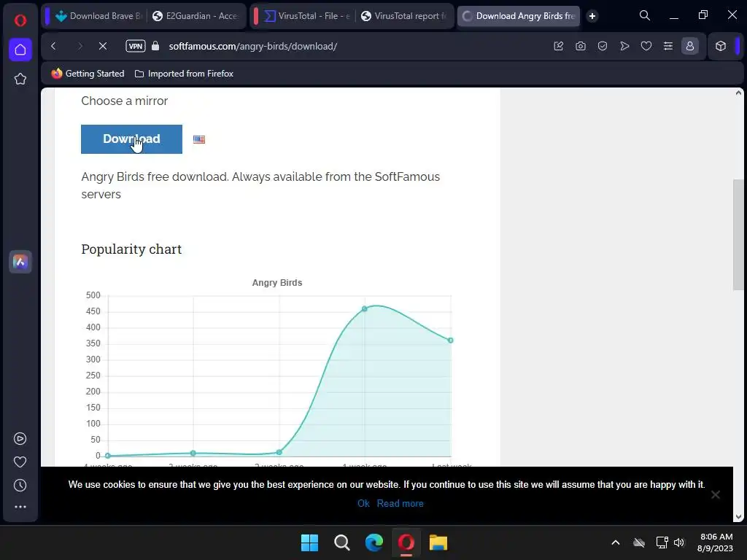Screen dimensions: 747x560
Task: Switch to the E2Guardian tab
Action: pos(196,16)
